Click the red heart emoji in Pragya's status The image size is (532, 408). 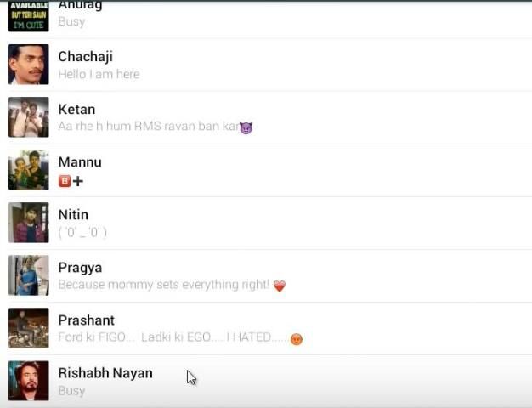pos(280,286)
